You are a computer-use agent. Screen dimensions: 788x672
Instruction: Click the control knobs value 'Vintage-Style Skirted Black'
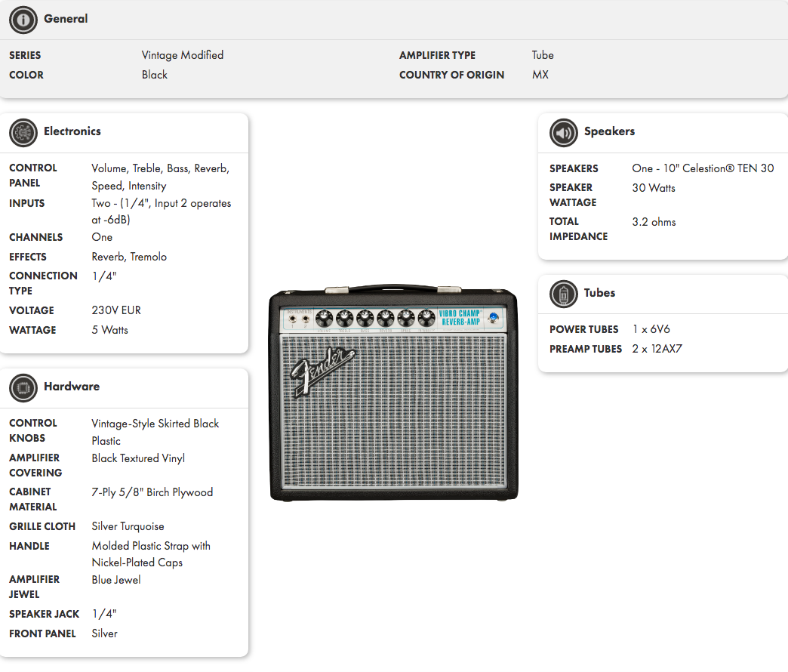coord(155,423)
